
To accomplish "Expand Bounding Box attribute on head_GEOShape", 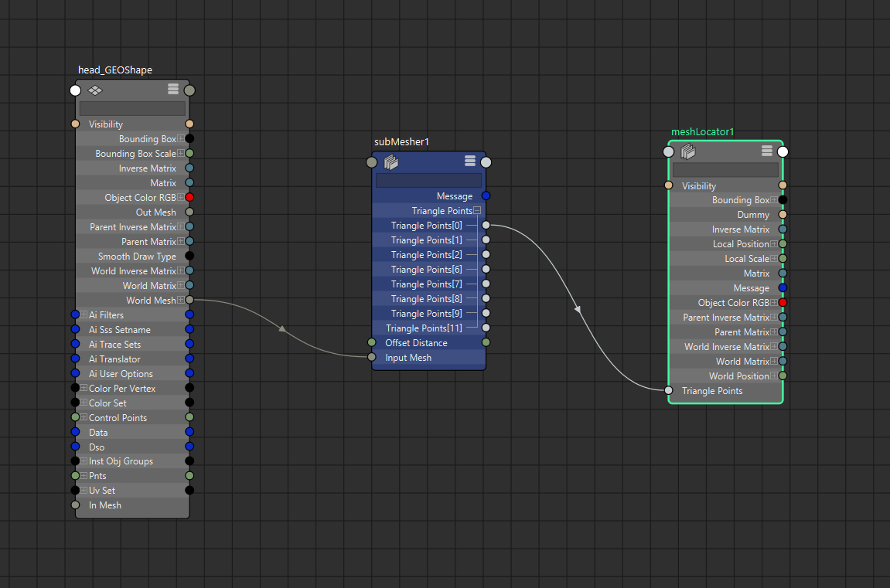I will click(180, 138).
